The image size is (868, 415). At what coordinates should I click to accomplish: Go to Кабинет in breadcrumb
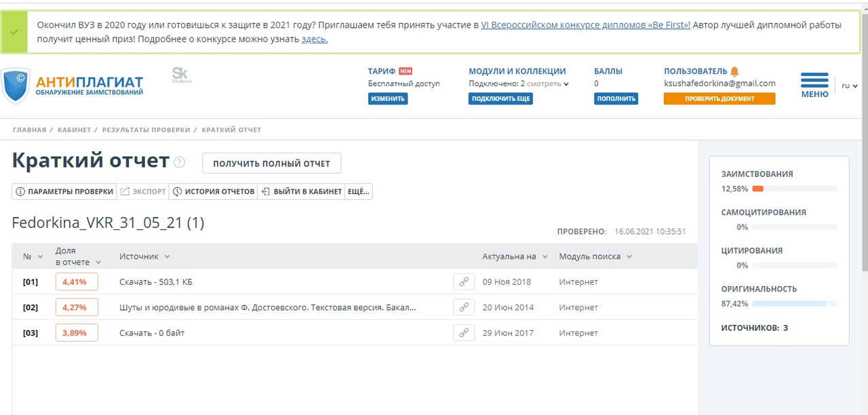pyautogui.click(x=73, y=130)
